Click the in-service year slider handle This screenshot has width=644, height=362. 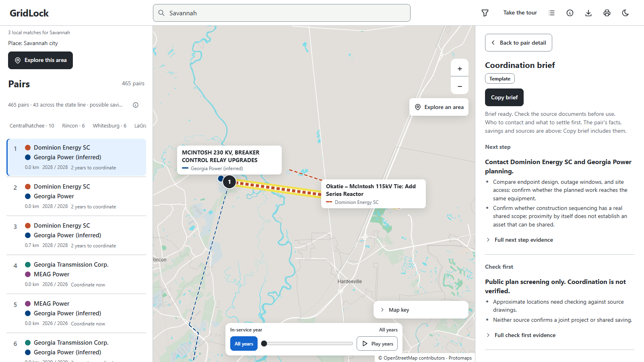coord(264,343)
